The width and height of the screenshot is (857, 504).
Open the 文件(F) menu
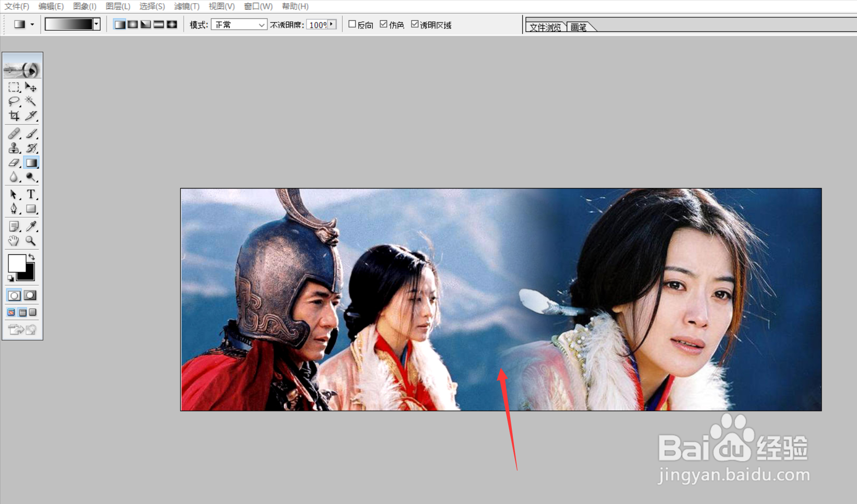(x=17, y=6)
